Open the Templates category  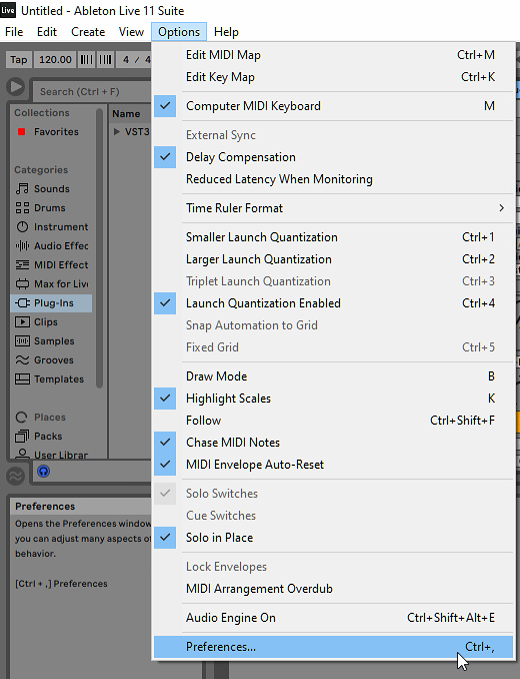tap(49, 379)
